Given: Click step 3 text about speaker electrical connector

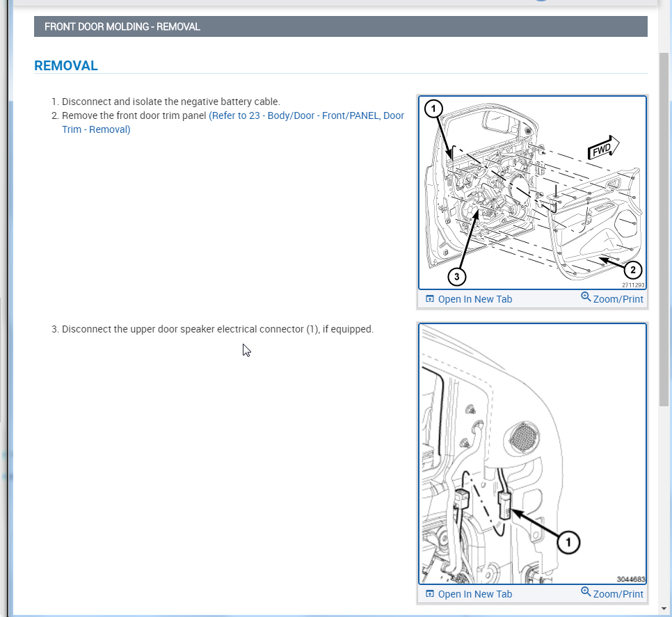Looking at the screenshot, I should pyautogui.click(x=218, y=329).
